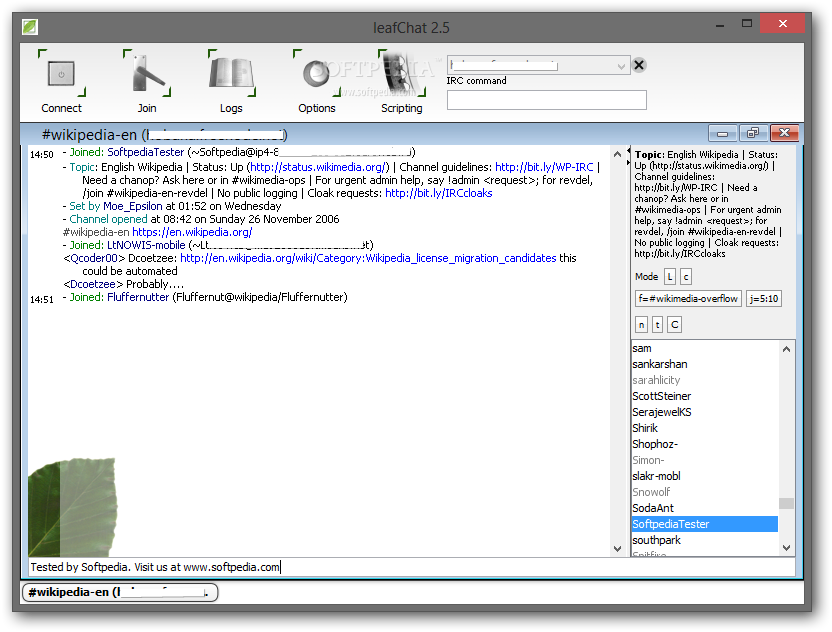Screen dimensions: 832x632
Task: Select user Shirik in nick list
Action: [705, 428]
